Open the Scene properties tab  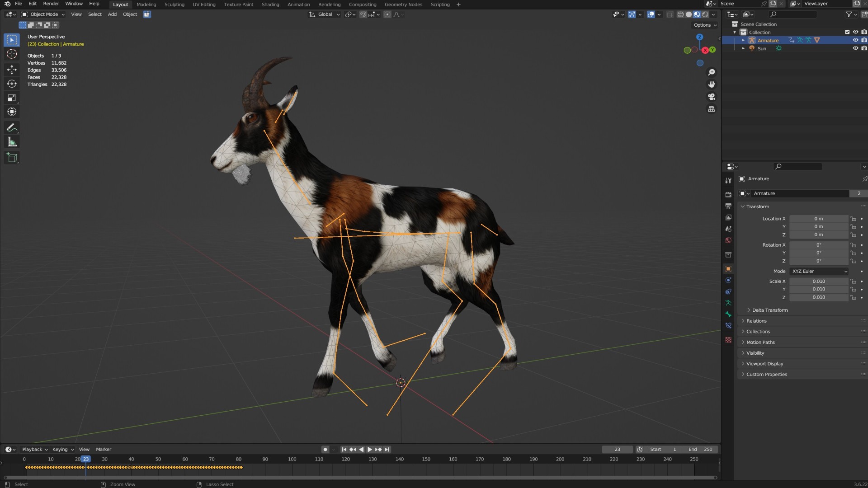point(728,229)
